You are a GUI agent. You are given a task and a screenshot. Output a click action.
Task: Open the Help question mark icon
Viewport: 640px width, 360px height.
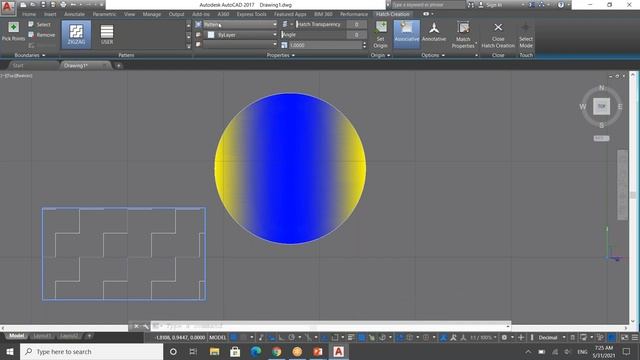[x=561, y=5]
